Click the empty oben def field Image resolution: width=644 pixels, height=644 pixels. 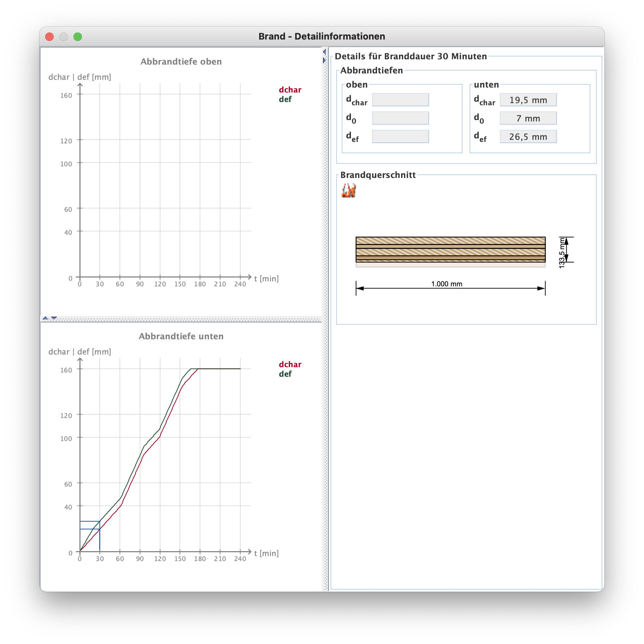[x=400, y=137]
